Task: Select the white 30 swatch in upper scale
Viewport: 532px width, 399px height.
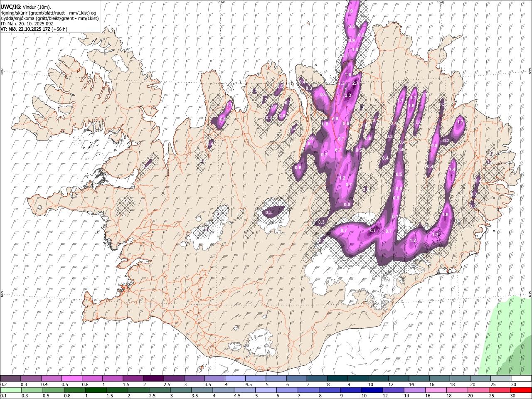Action: tap(521, 378)
